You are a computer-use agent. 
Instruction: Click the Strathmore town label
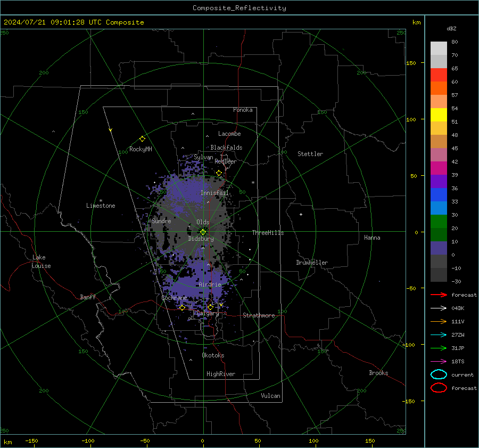(259, 315)
